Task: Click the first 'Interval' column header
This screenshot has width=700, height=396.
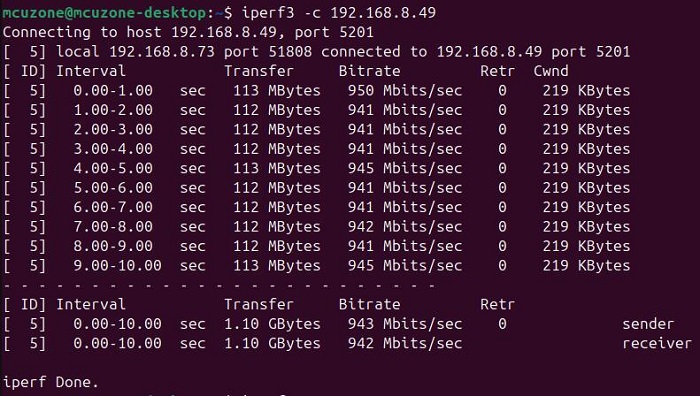Action: click(91, 71)
